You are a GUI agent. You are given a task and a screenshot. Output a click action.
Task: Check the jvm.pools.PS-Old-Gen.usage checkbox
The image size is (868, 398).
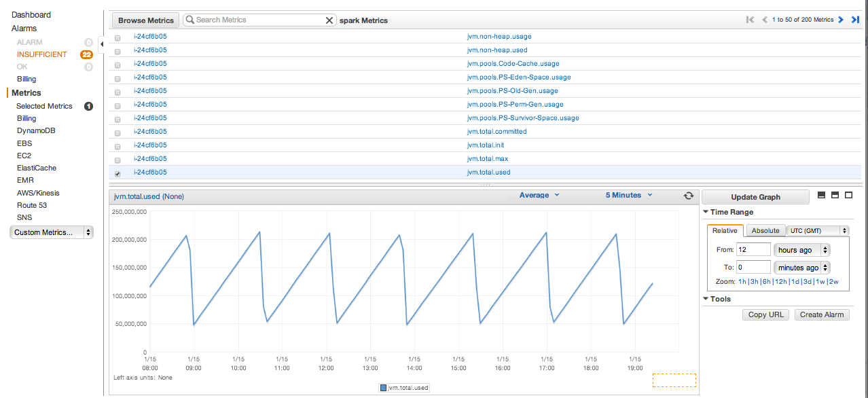(x=117, y=92)
